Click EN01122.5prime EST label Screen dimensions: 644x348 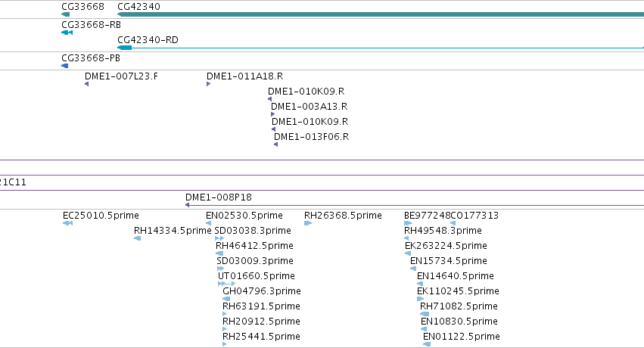(x=461, y=337)
